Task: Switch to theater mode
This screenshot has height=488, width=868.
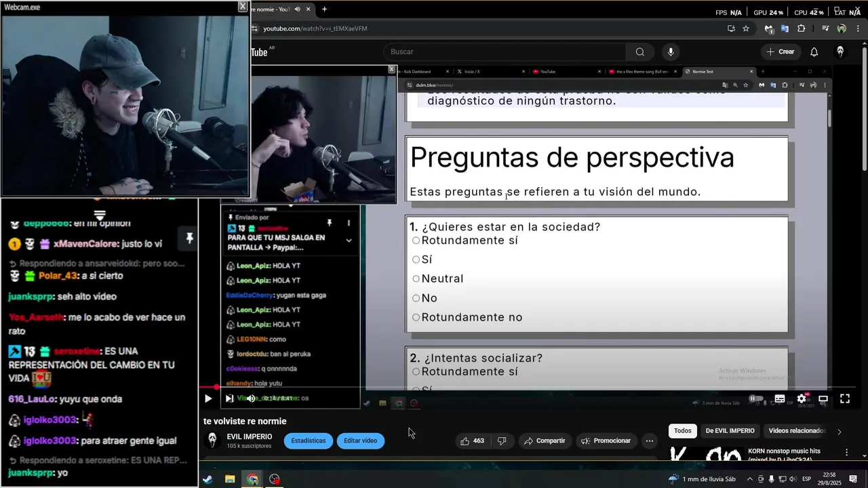Action: tap(823, 399)
